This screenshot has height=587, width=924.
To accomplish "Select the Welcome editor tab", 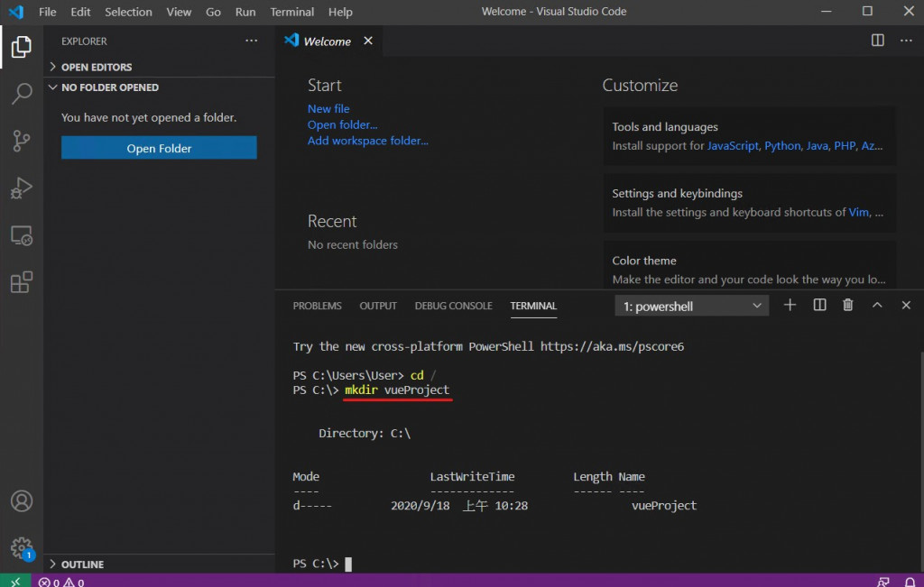I will click(328, 41).
